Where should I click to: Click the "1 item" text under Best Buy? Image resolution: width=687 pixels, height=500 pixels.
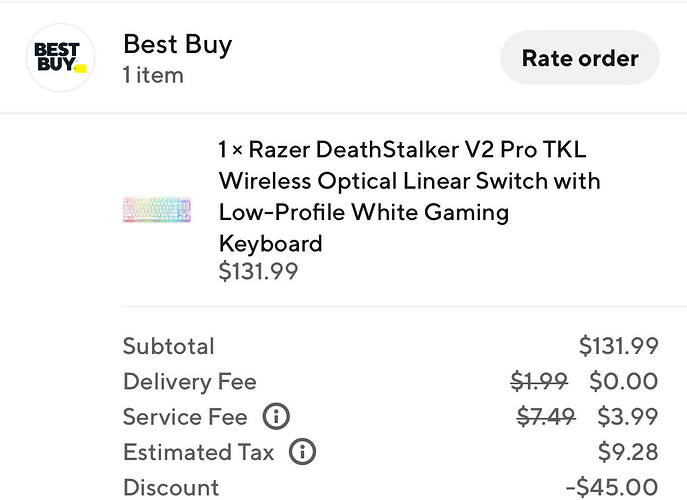[153, 75]
